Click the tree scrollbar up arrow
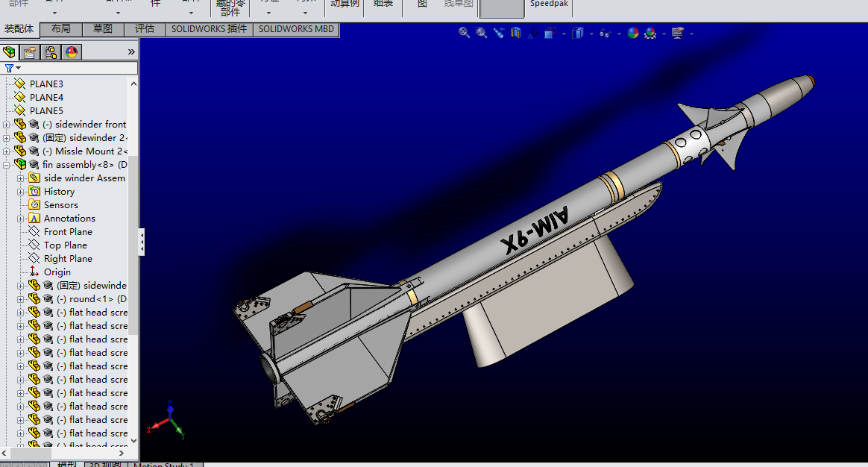 (133, 84)
